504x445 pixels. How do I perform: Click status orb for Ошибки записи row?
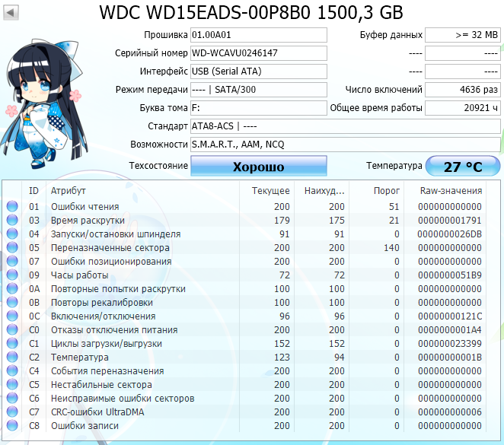12,425
